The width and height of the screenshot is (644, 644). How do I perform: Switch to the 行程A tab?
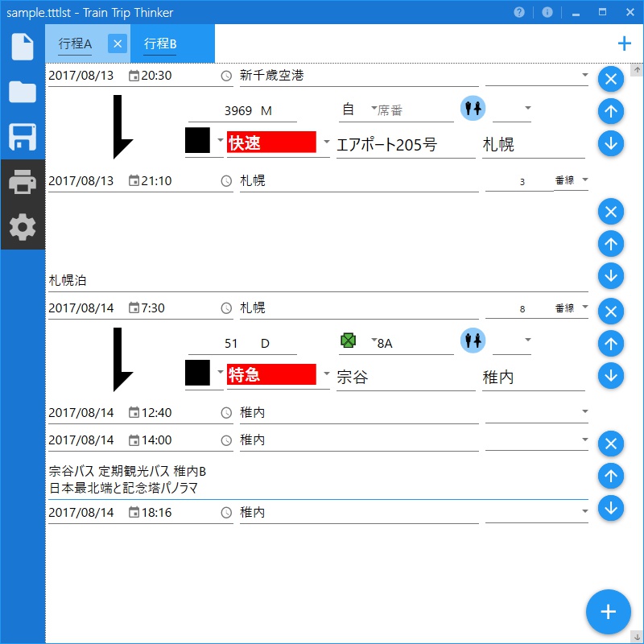[75, 43]
